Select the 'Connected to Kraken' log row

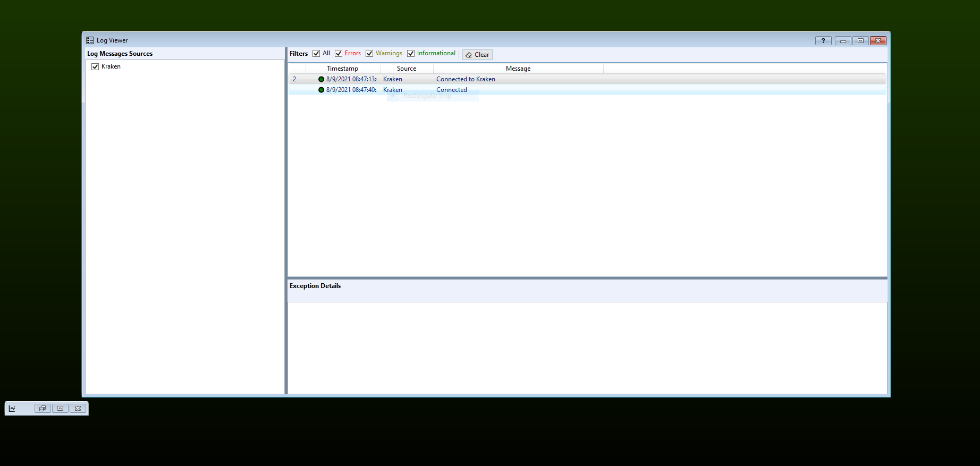[466, 79]
